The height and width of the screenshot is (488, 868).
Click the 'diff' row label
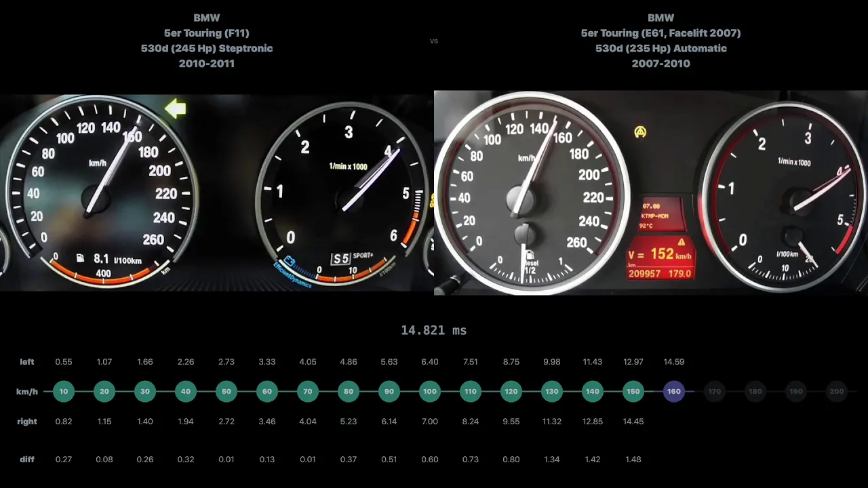click(x=27, y=460)
